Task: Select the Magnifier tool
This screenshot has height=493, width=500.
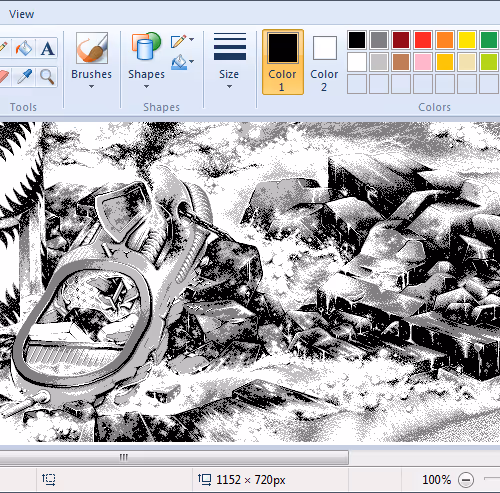Action: pyautogui.click(x=47, y=77)
